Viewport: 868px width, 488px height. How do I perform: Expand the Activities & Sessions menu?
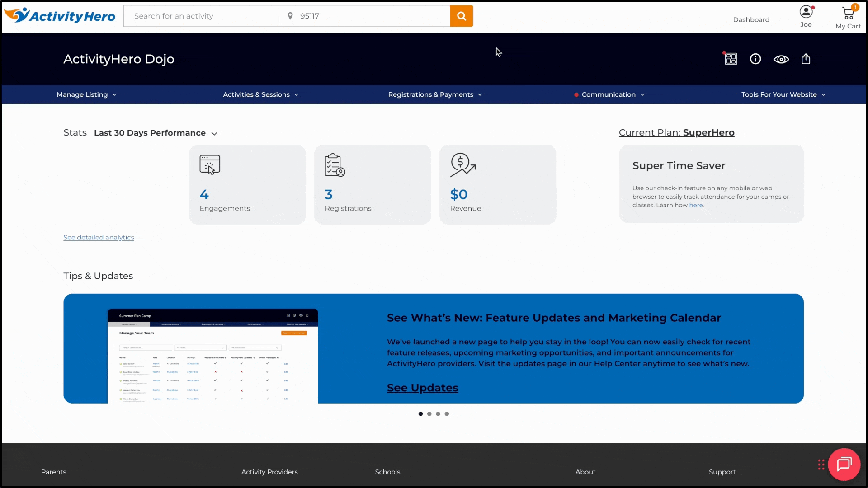[261, 94]
